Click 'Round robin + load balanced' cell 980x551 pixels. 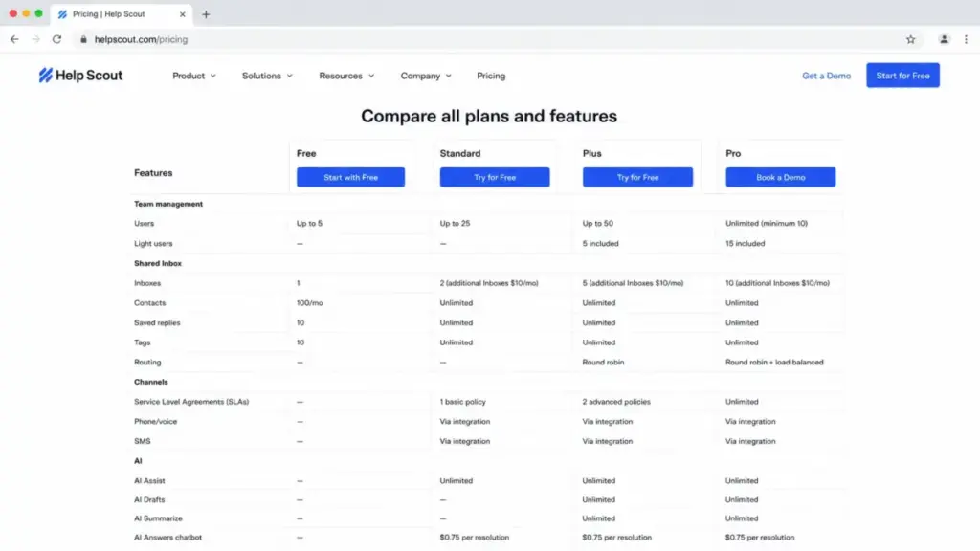pyautogui.click(x=774, y=362)
